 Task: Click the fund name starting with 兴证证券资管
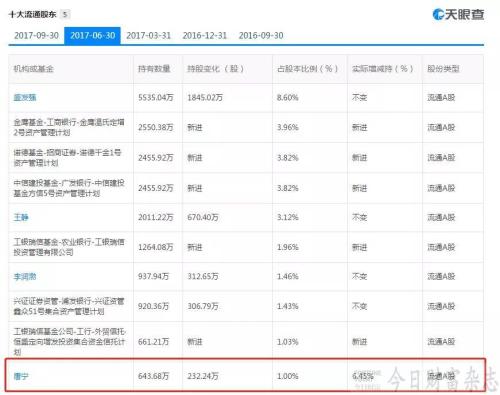(69, 306)
